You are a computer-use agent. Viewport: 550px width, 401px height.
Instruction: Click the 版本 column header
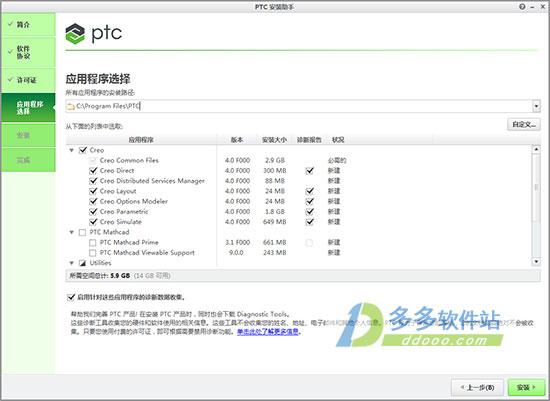point(237,140)
